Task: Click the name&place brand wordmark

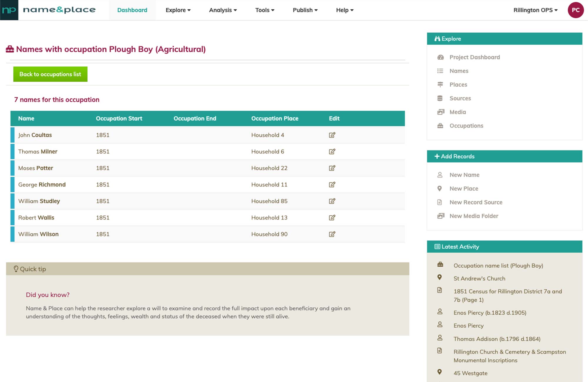Action: click(59, 10)
